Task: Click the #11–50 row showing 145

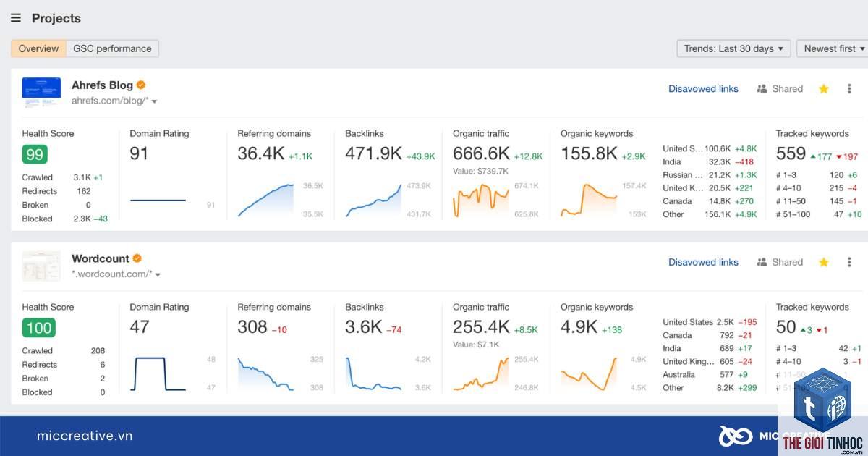Action: (817, 201)
